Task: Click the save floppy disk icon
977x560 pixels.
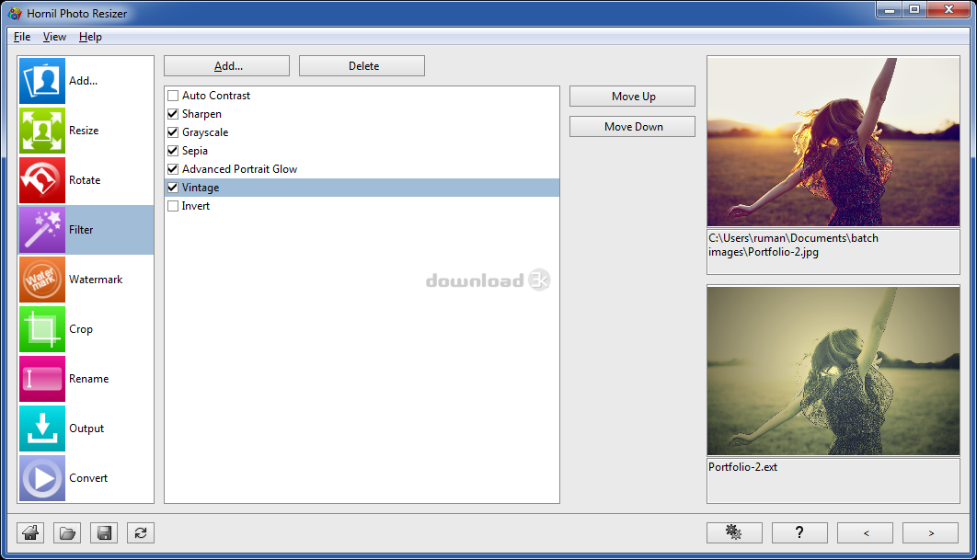Action: tap(104, 532)
